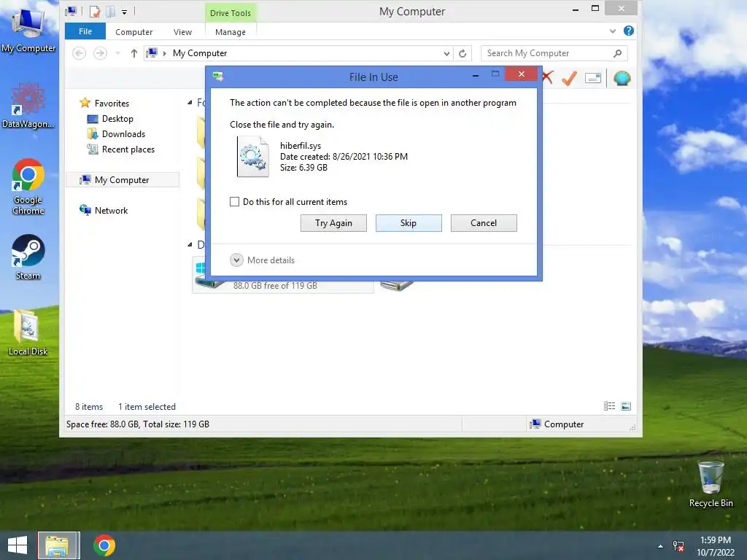Select the Drive Tools contextual tab

click(x=231, y=13)
